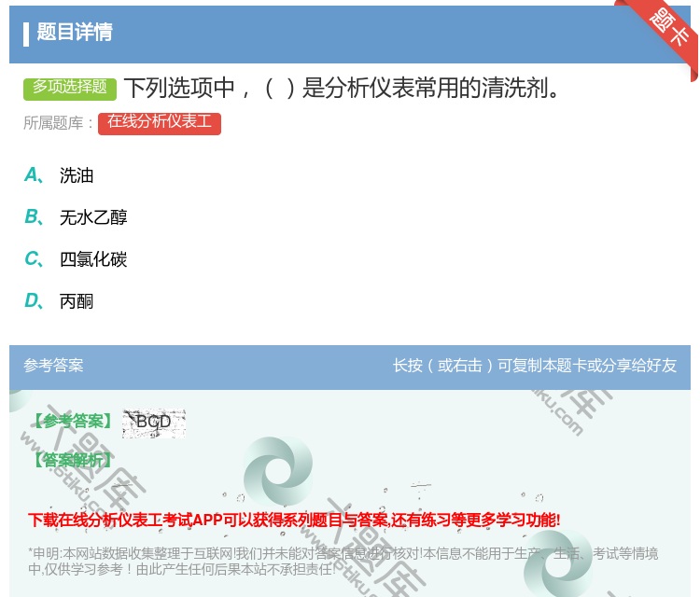
Task: Choose option C 四氯化碳
Action: pyautogui.click(x=76, y=259)
